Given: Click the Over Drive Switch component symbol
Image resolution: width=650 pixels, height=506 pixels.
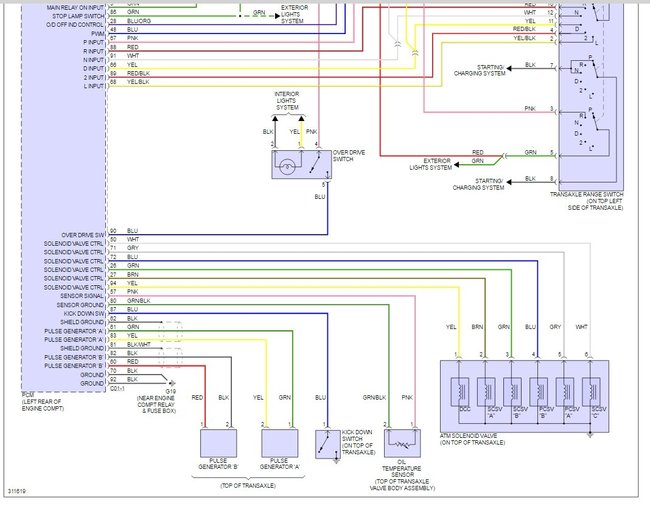Looking at the screenshot, I should (x=301, y=165).
